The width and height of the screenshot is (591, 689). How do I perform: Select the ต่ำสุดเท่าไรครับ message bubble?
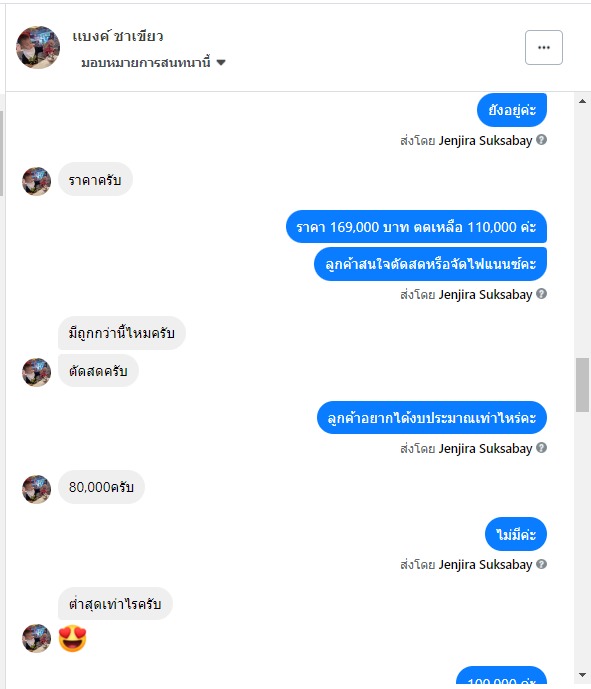pyautogui.click(x=115, y=604)
